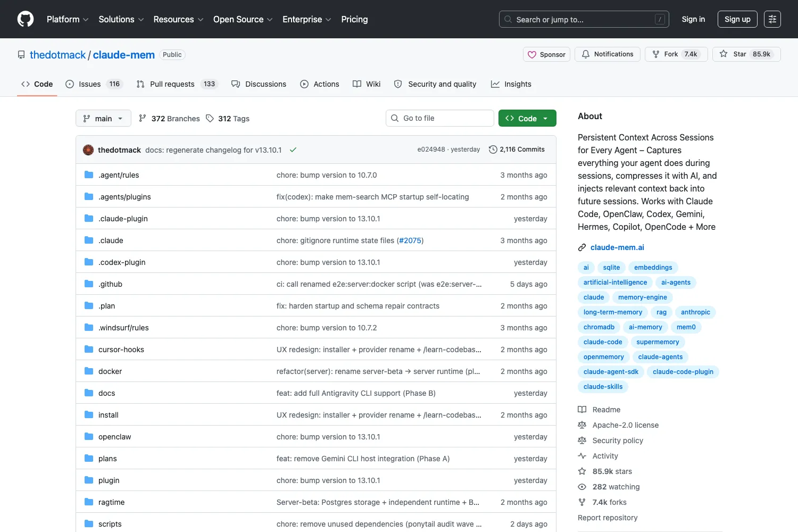Click the Star icon for this repository
Viewport: 798px width, 532px height.
tap(724, 54)
